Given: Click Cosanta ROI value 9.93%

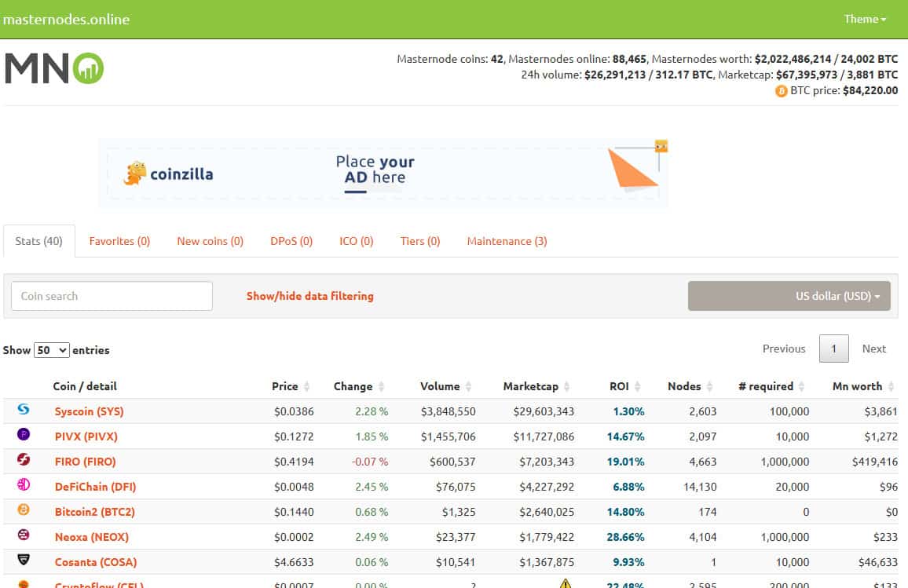Looking at the screenshot, I should [x=628, y=562].
